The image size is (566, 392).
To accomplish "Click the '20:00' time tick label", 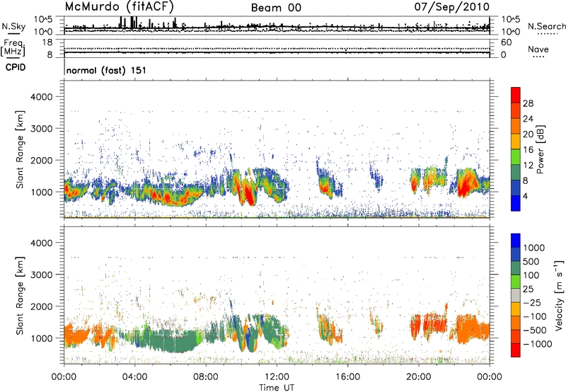I will tap(418, 377).
